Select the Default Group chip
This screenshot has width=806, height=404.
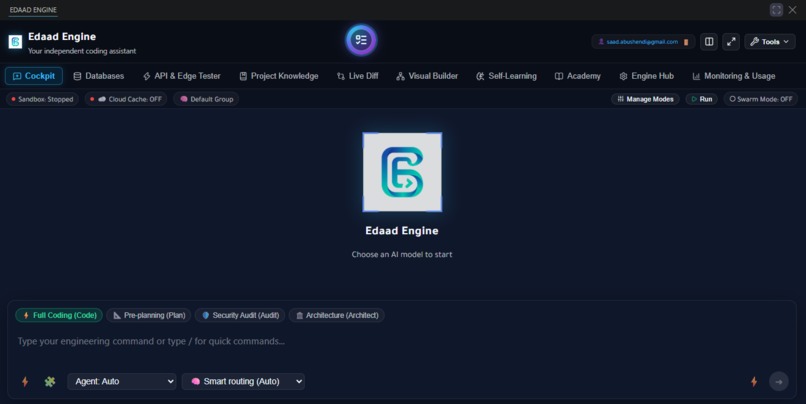click(x=206, y=99)
